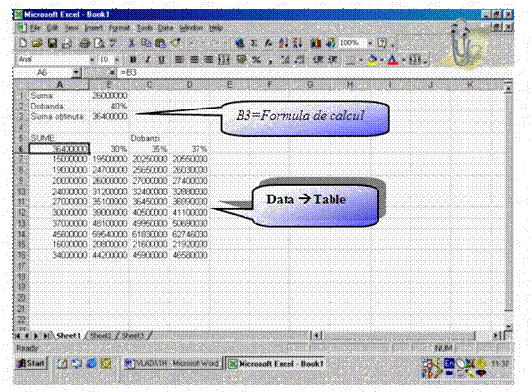This screenshot has height=392, width=532.
Task: Click the Save floppy disk icon
Action: [52, 43]
